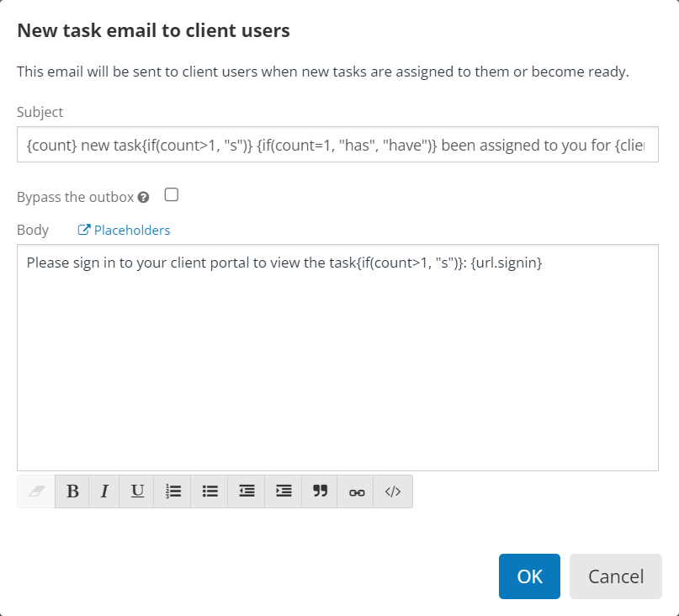Switch to HTML code view
Image resolution: width=679 pixels, height=616 pixels.
(x=393, y=491)
